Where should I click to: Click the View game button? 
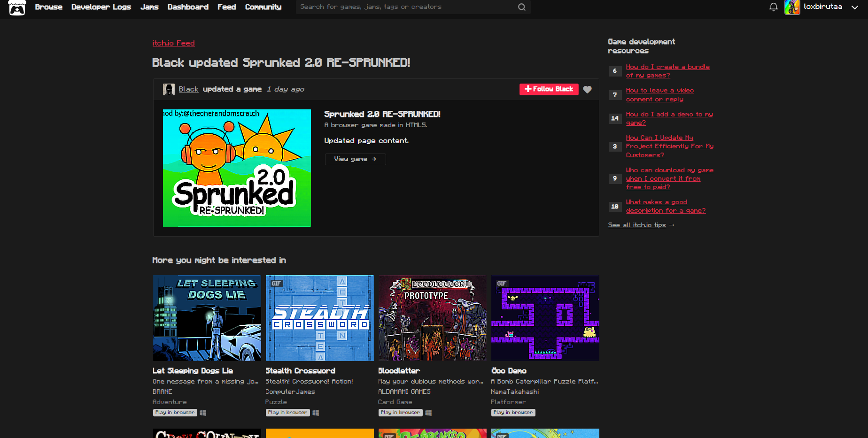pos(355,159)
